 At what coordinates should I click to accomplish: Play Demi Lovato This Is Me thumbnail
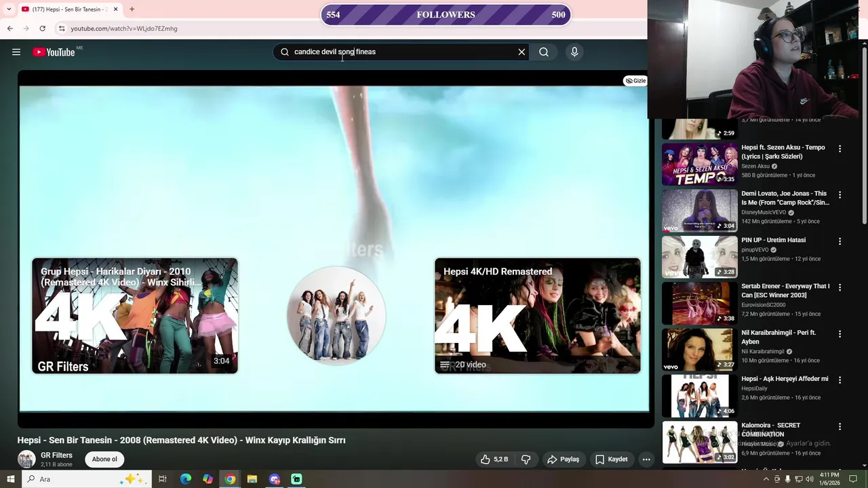(x=700, y=211)
